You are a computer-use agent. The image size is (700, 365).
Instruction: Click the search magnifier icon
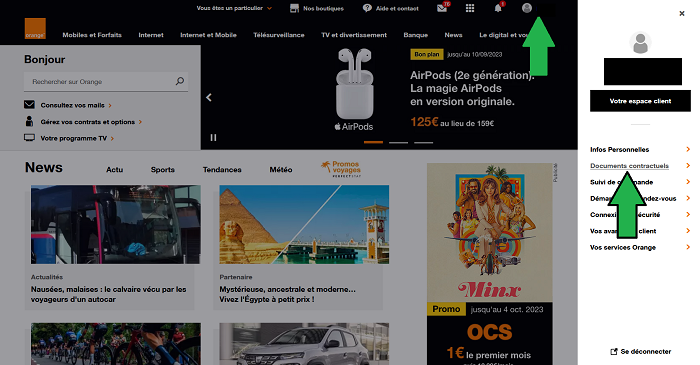coord(179,81)
